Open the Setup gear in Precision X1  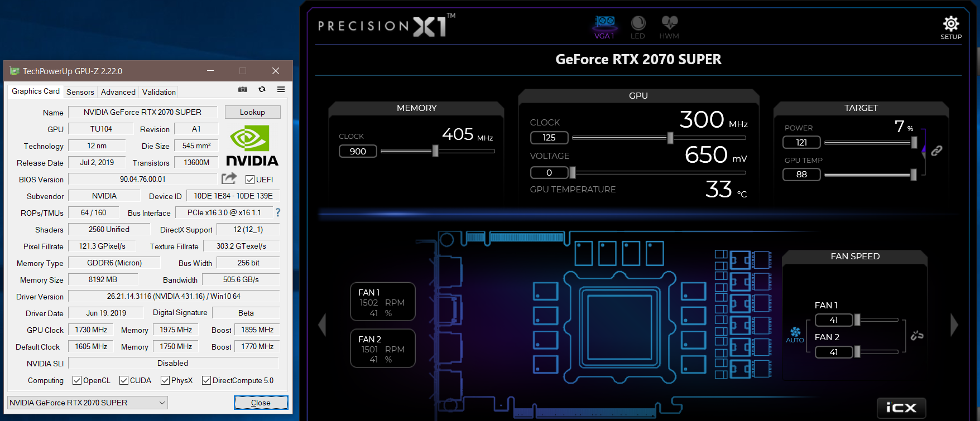click(951, 27)
